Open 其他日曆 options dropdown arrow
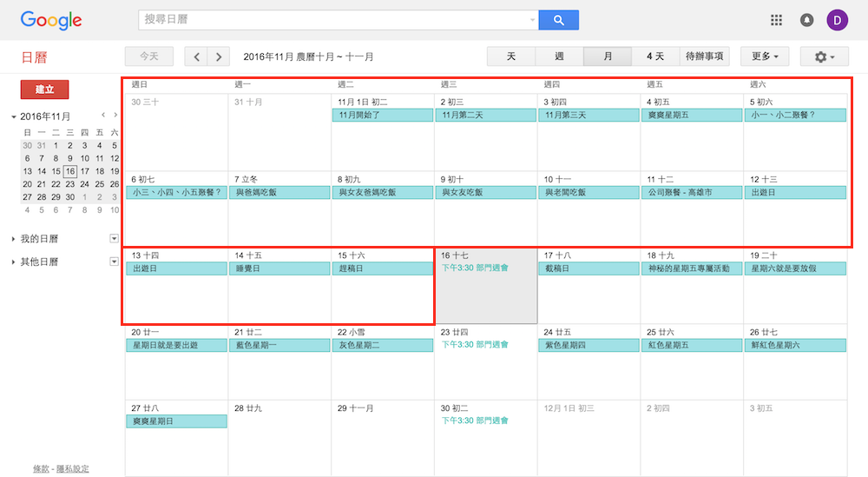 click(x=114, y=262)
